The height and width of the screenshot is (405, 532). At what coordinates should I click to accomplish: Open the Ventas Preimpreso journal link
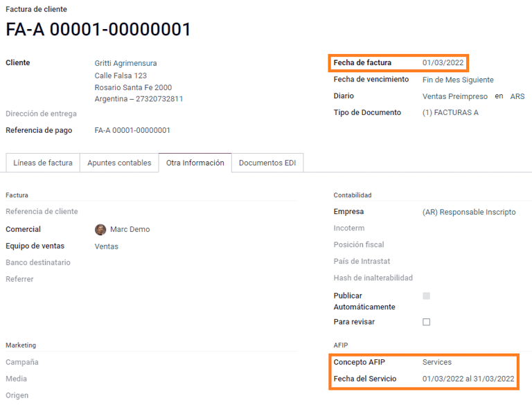pos(454,96)
